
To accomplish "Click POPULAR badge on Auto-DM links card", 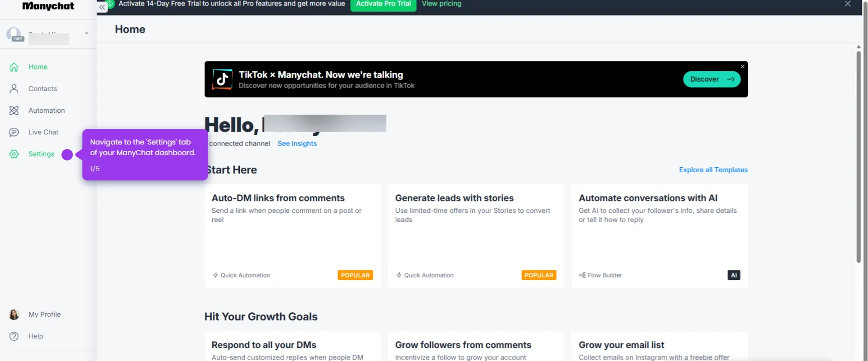I will [355, 275].
